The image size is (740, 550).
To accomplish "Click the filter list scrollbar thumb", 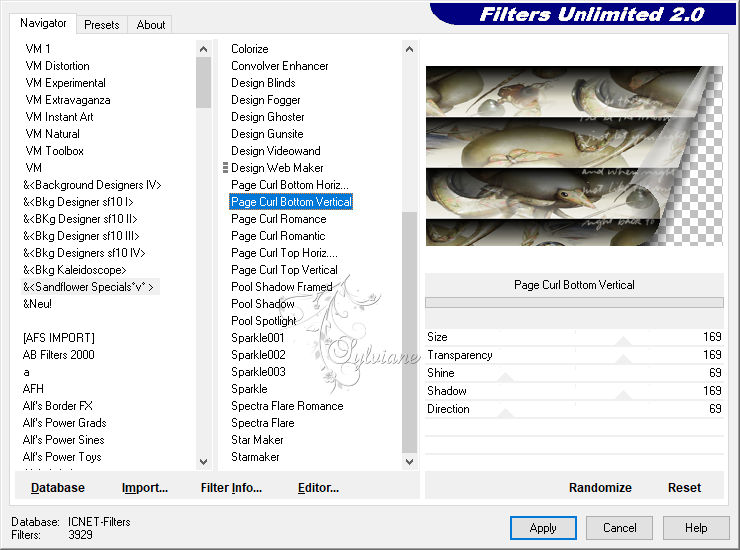I will [409, 330].
